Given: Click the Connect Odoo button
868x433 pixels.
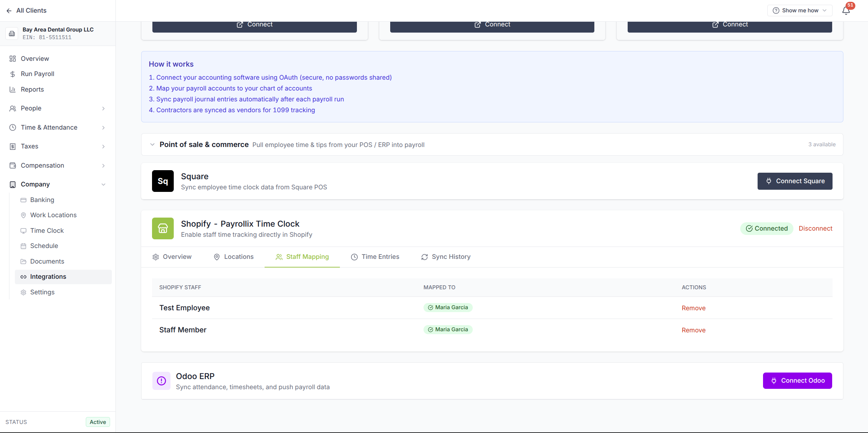Looking at the screenshot, I should click(797, 381).
